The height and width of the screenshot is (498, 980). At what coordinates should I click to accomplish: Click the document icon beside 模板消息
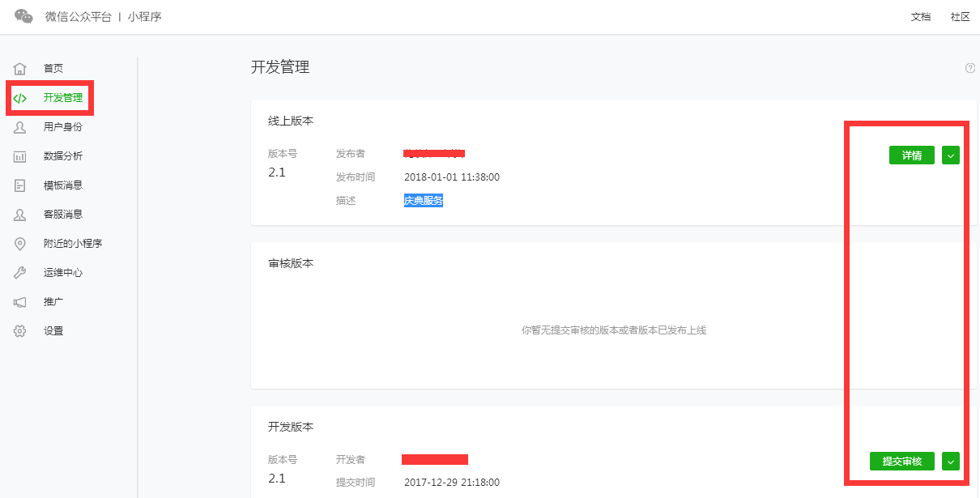pos(20,185)
